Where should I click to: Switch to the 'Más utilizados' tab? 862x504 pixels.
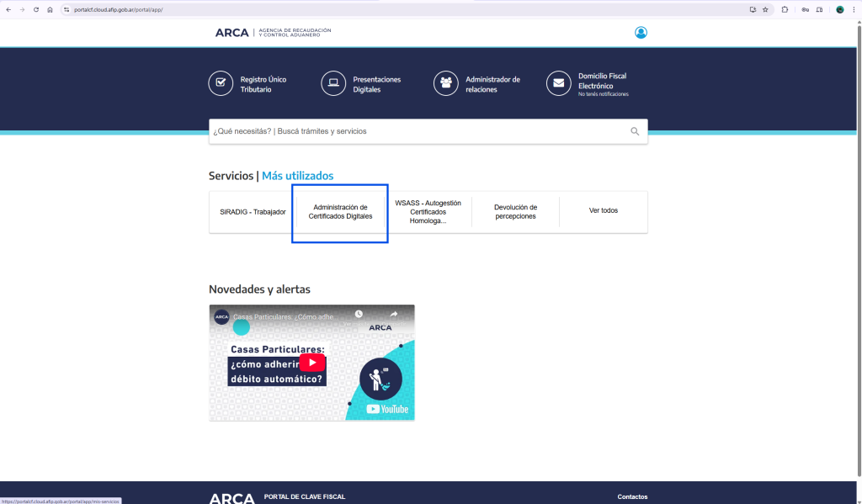(x=297, y=176)
